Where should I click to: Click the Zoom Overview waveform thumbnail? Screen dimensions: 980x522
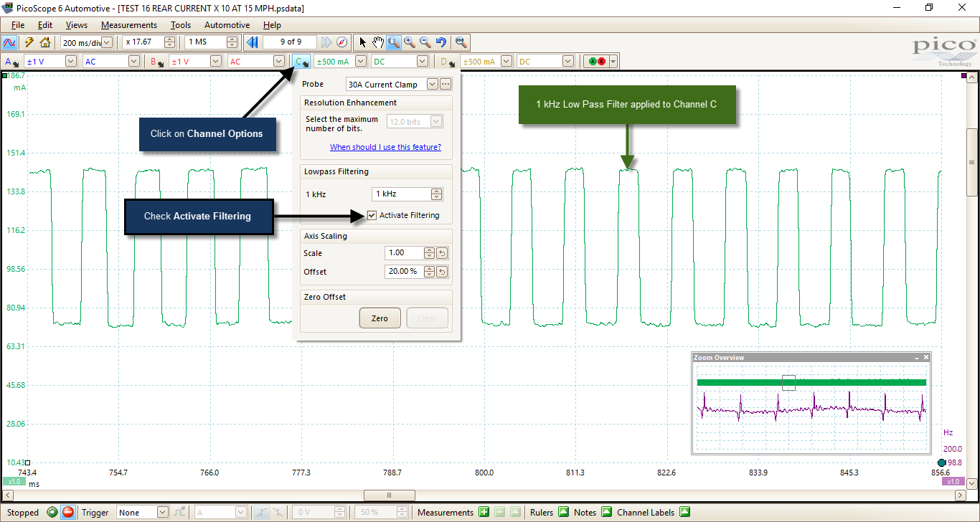tap(811, 408)
